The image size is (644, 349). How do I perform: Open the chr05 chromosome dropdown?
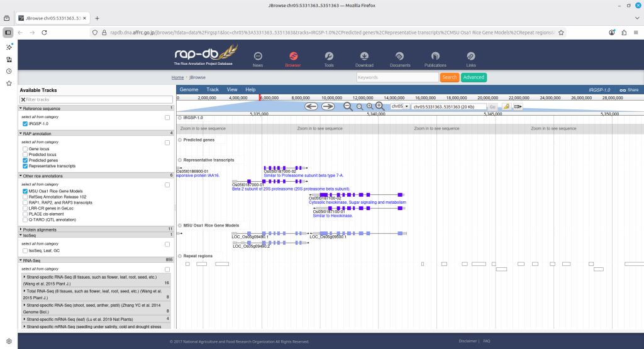tap(399, 107)
